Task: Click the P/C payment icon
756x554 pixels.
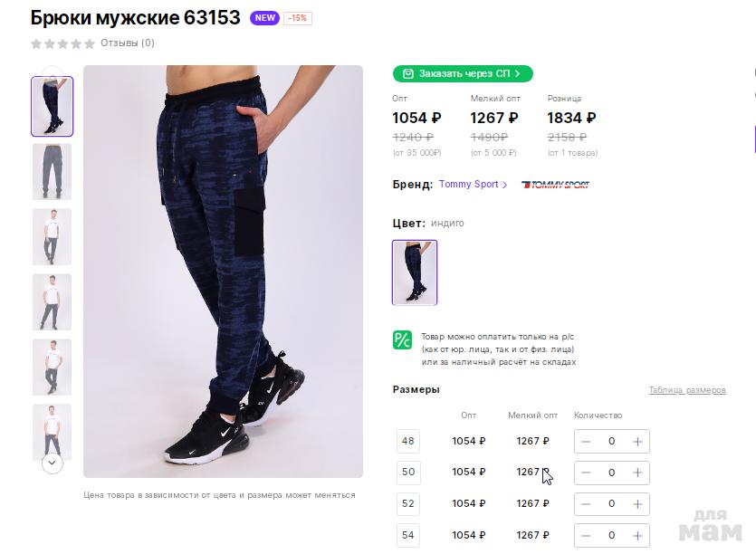Action: click(403, 340)
